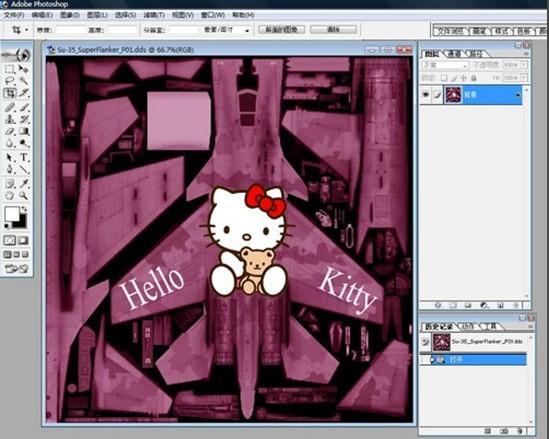Switch to Quick Mask mode

tap(23, 240)
